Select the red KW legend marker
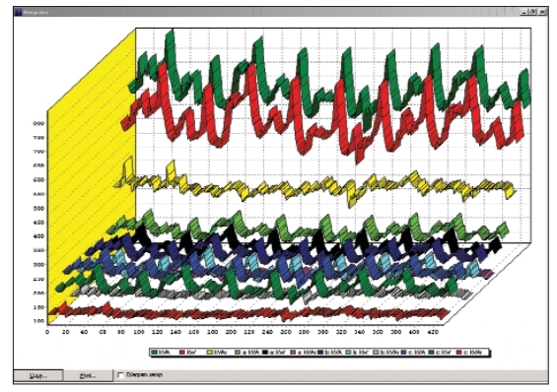557x392 pixels. (x=182, y=353)
